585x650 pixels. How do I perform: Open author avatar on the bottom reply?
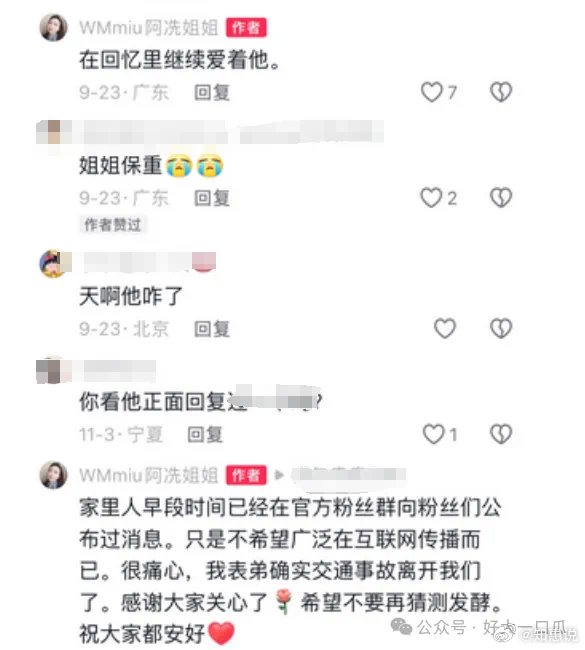[x=53, y=474]
